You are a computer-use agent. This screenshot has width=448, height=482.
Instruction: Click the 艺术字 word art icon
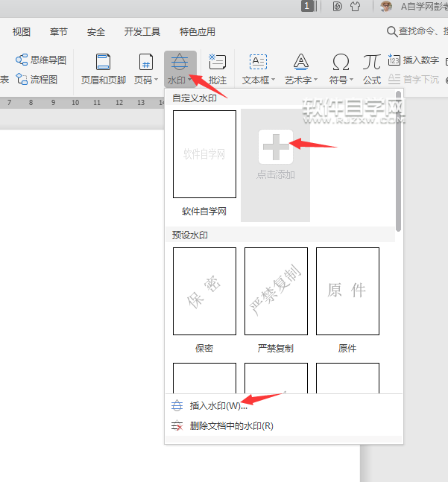pyautogui.click(x=301, y=62)
